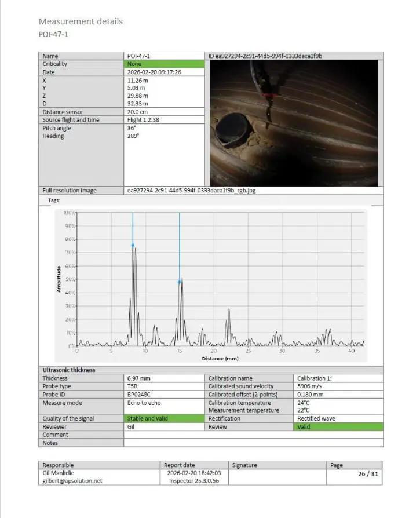
Task: Select the ID ea927294-2c91-44d5-994f-0333daca1f9b text
Action: coord(265,56)
